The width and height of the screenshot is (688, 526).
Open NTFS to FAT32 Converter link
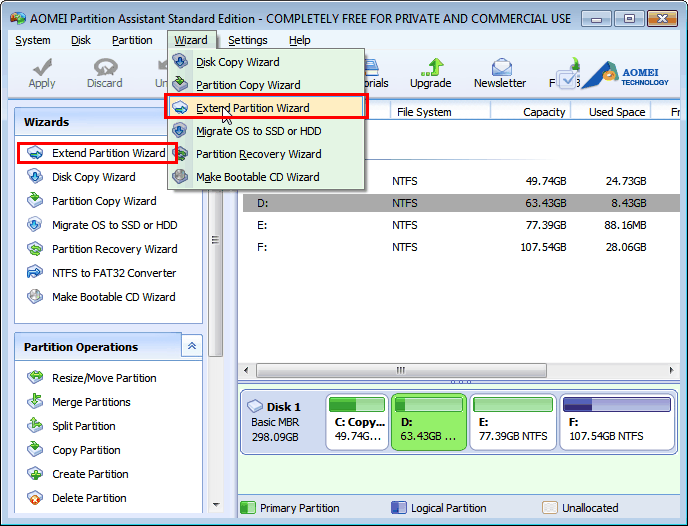[114, 273]
